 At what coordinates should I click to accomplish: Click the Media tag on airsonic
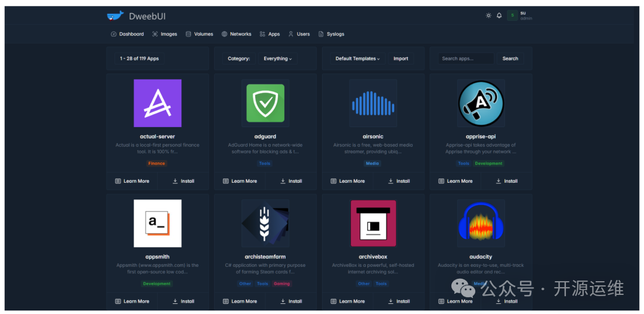point(373,164)
